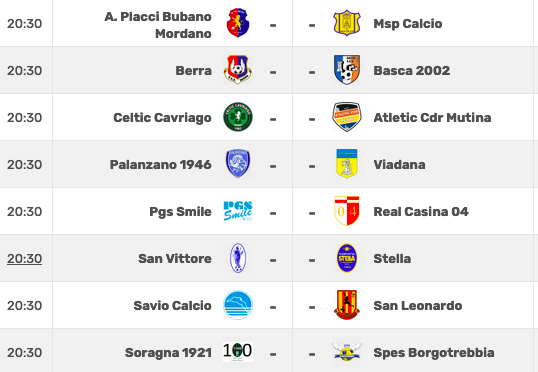Click the yellow Viadana team badge
Image resolution: width=538 pixels, height=372 pixels.
tap(347, 164)
